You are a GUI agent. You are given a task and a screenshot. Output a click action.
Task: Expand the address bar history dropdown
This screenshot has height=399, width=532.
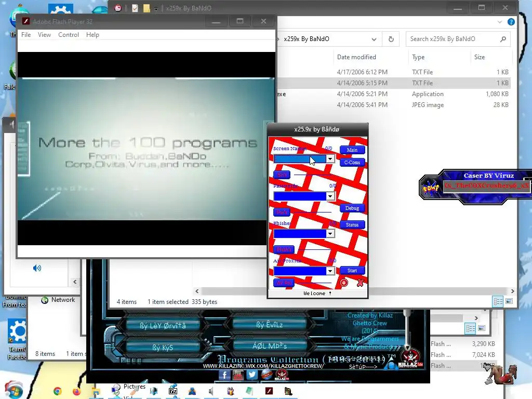coord(374,39)
